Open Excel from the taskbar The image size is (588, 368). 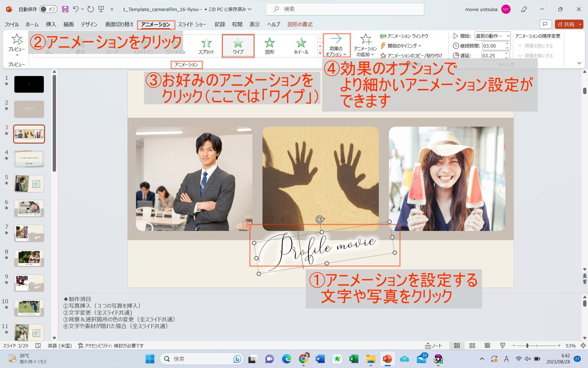pyautogui.click(x=354, y=359)
